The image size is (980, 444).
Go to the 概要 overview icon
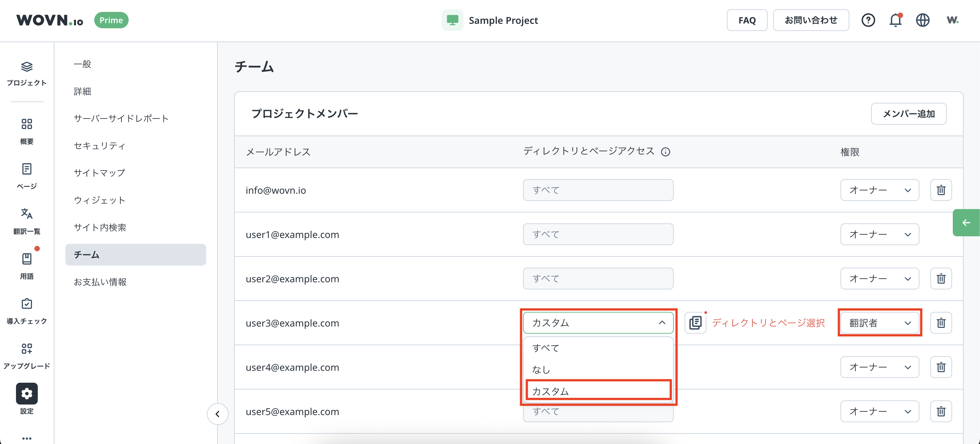pos(27,124)
